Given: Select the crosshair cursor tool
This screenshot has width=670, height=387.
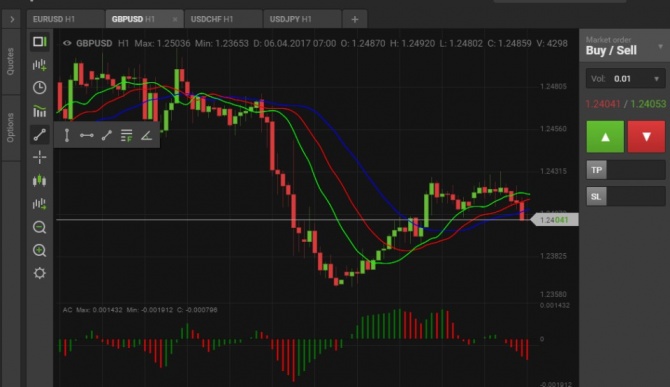Looking at the screenshot, I should (x=39, y=157).
